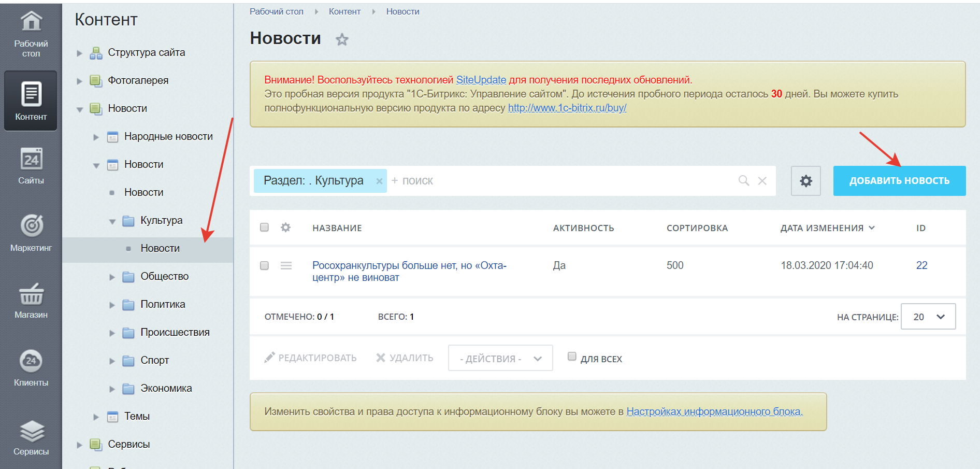Sort by НАЗВАНИЕ column header
The height and width of the screenshot is (469, 980).
pyautogui.click(x=337, y=228)
